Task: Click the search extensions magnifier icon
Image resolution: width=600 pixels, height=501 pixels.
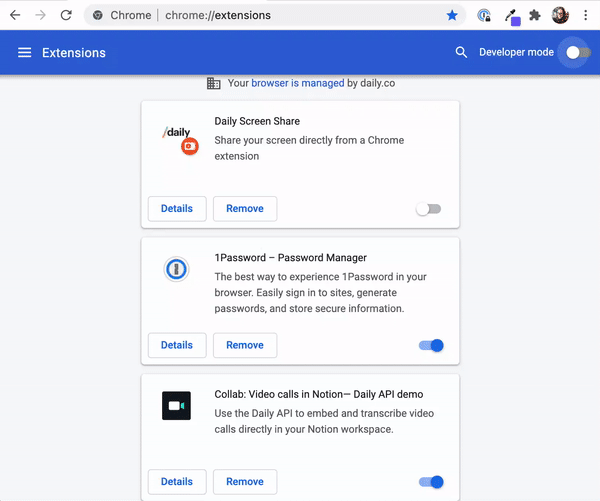Action: pos(461,52)
